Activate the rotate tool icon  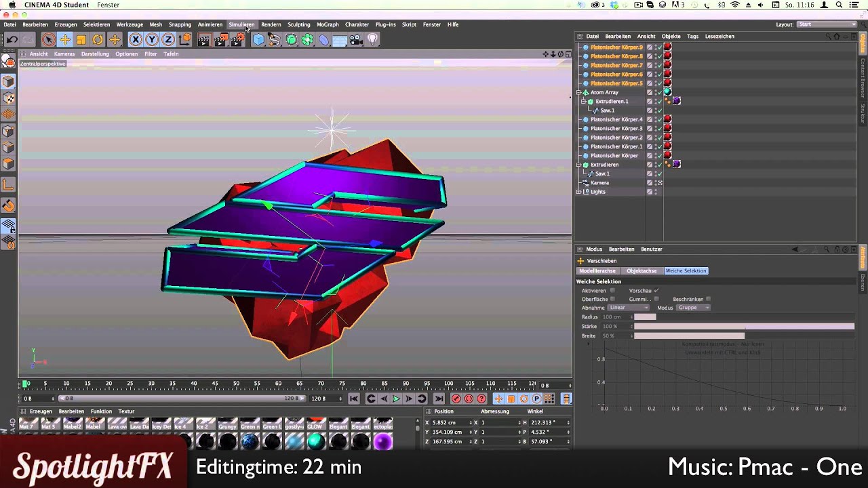[x=98, y=39]
